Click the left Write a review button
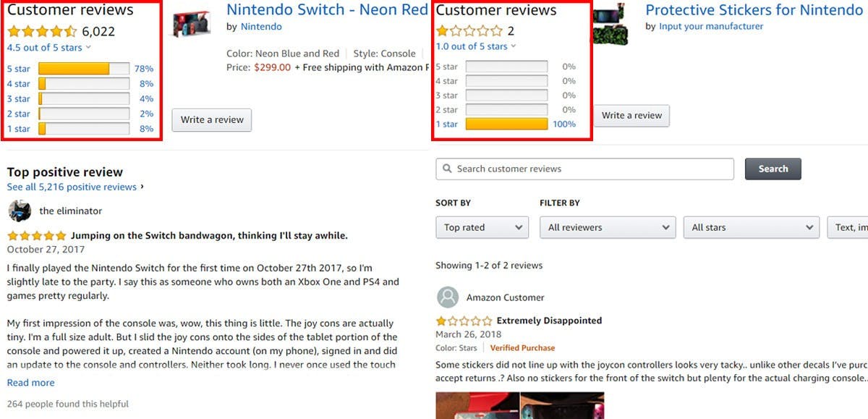This screenshot has height=419, width=868. point(212,119)
